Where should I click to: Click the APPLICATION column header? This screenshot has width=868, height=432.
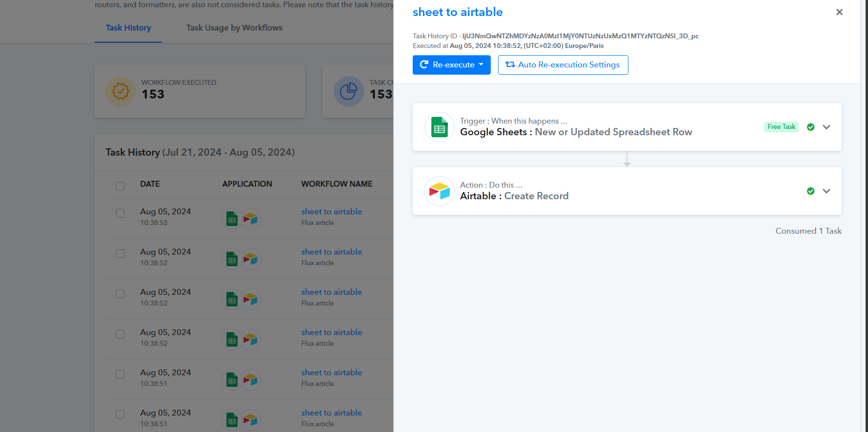click(247, 184)
